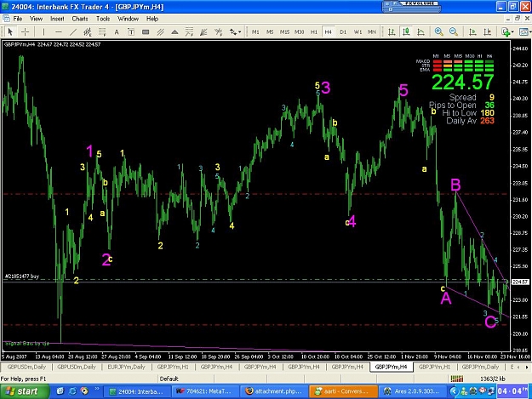Click Show Desktop quick launch icon

pyautogui.click(x=60, y=391)
